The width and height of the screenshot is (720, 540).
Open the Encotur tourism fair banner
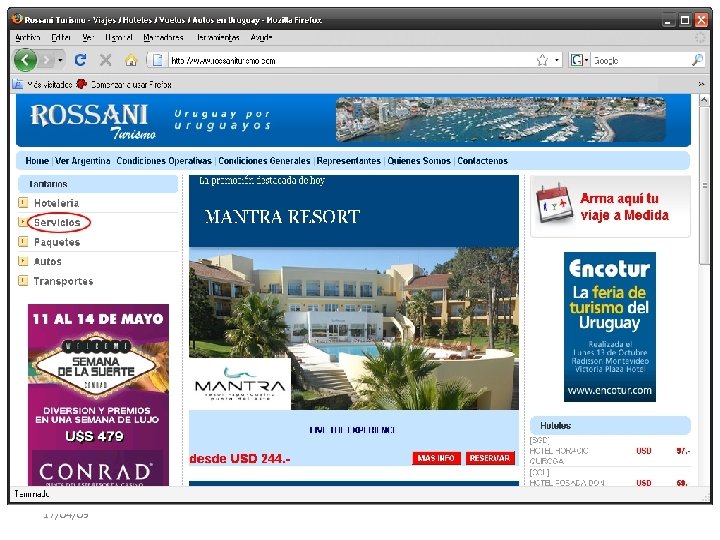pos(609,327)
